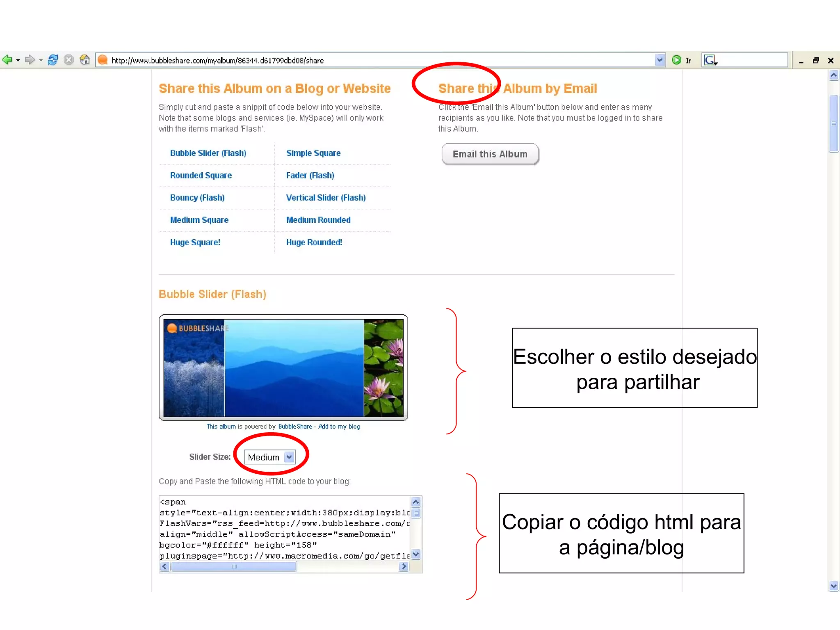Click the Email this Album button
The height and width of the screenshot is (630, 840).
click(490, 154)
